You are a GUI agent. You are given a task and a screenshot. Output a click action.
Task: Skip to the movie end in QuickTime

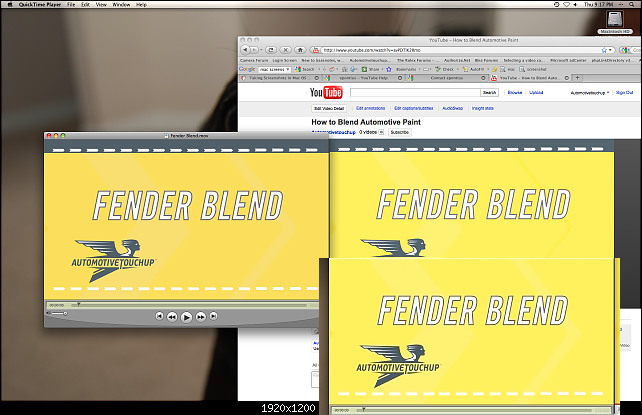pos(213,316)
